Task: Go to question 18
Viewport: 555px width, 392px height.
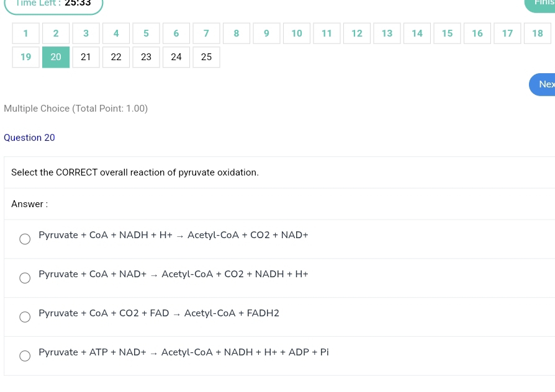Action: [x=537, y=33]
